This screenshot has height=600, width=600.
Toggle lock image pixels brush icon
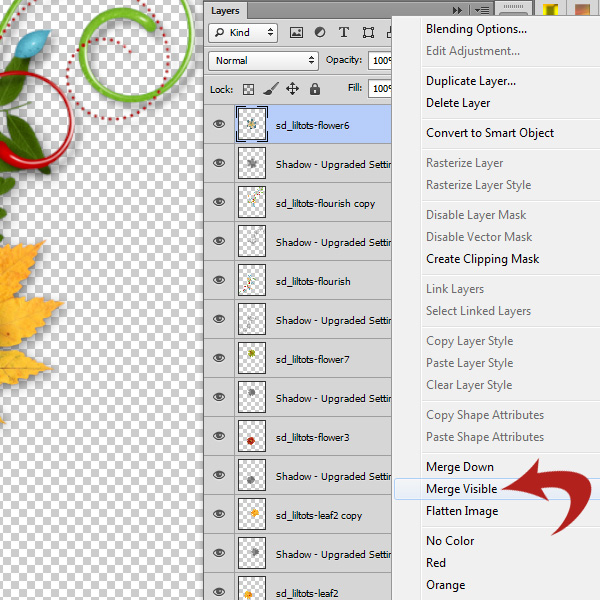tap(271, 89)
